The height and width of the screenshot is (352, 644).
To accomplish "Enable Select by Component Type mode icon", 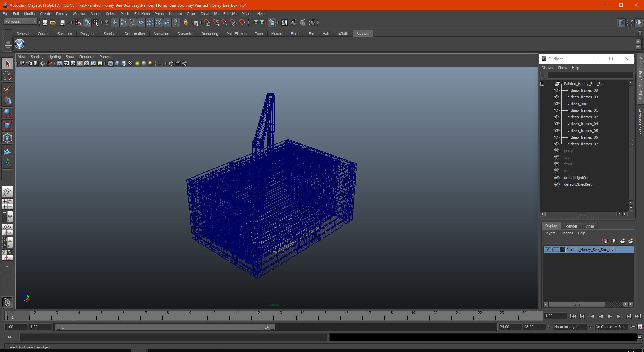I will pos(96,22).
